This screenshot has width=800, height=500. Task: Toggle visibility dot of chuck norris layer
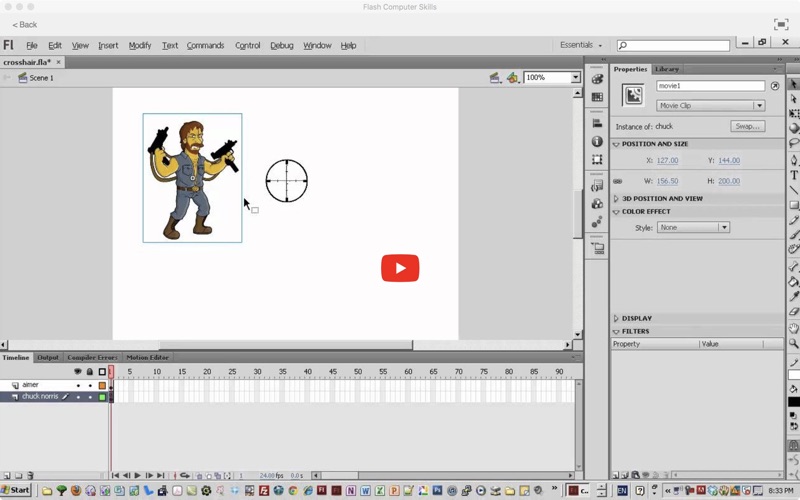(78, 397)
